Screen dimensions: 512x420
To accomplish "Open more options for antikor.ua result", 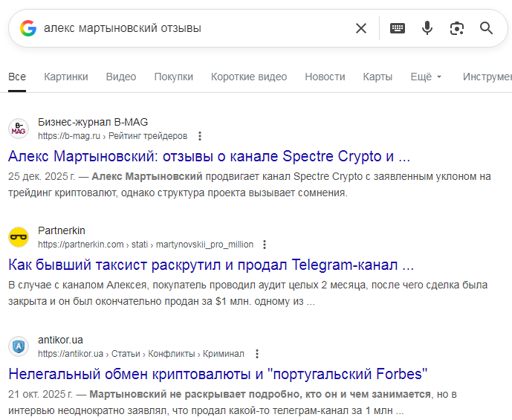I will point(256,354).
